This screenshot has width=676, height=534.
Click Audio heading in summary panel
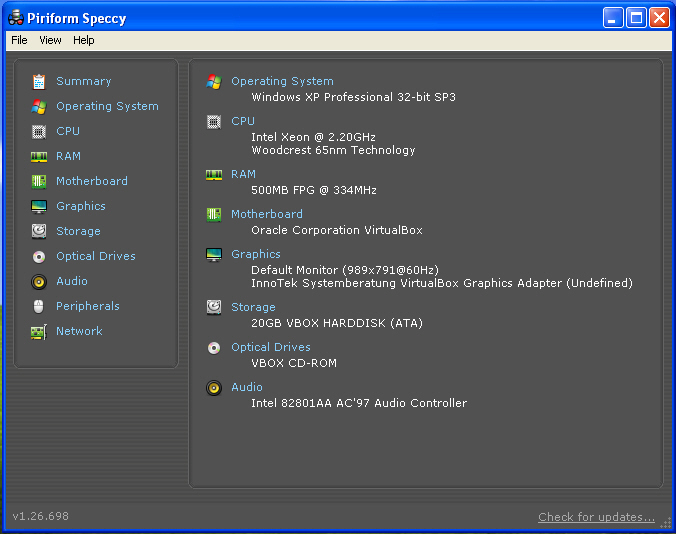tap(247, 387)
